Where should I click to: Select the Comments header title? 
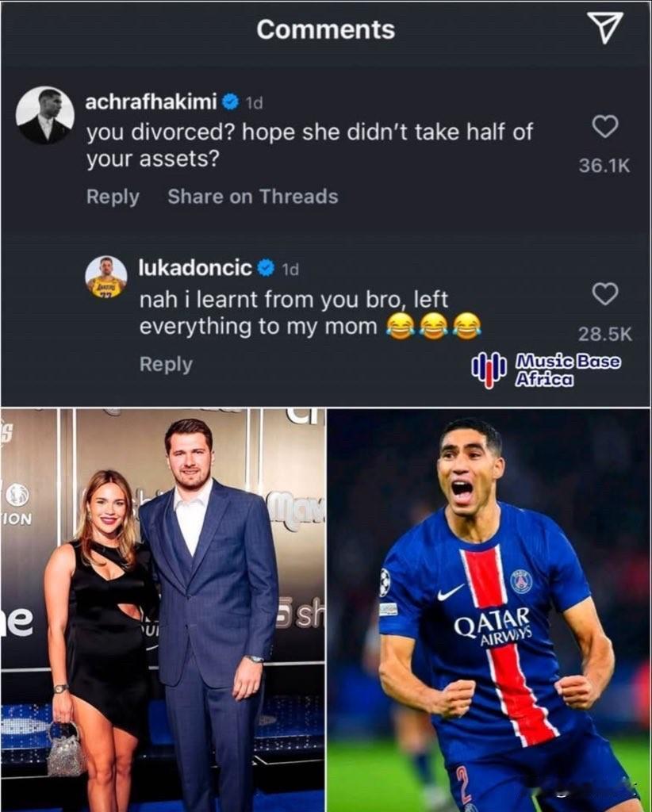326,29
